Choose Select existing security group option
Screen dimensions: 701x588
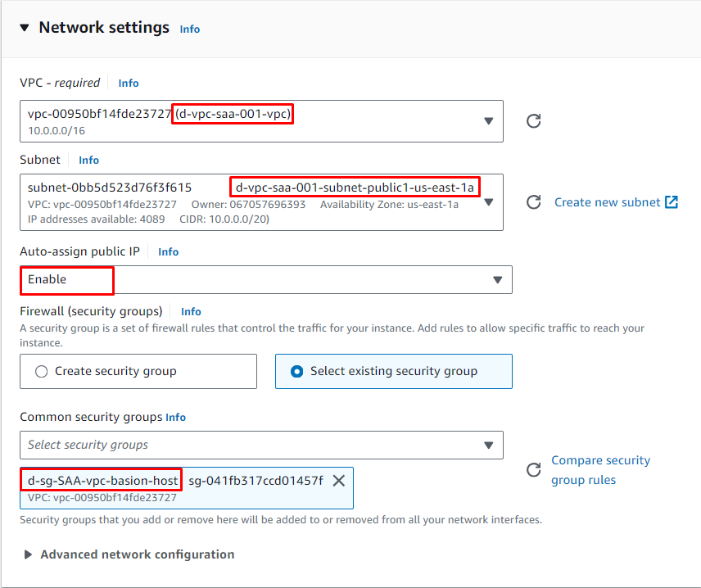coord(297,371)
